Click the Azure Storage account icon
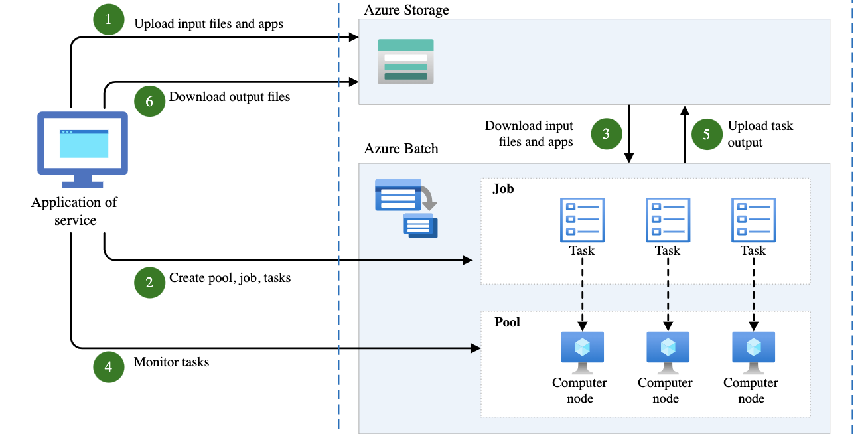The height and width of the screenshot is (434, 868). pos(405,62)
